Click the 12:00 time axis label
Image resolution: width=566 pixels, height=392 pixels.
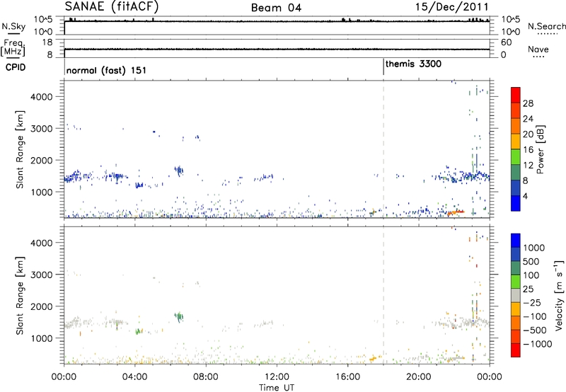click(x=277, y=376)
